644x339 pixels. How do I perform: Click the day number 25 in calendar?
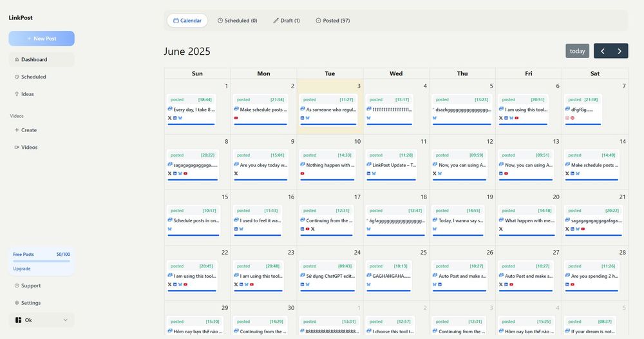click(424, 252)
